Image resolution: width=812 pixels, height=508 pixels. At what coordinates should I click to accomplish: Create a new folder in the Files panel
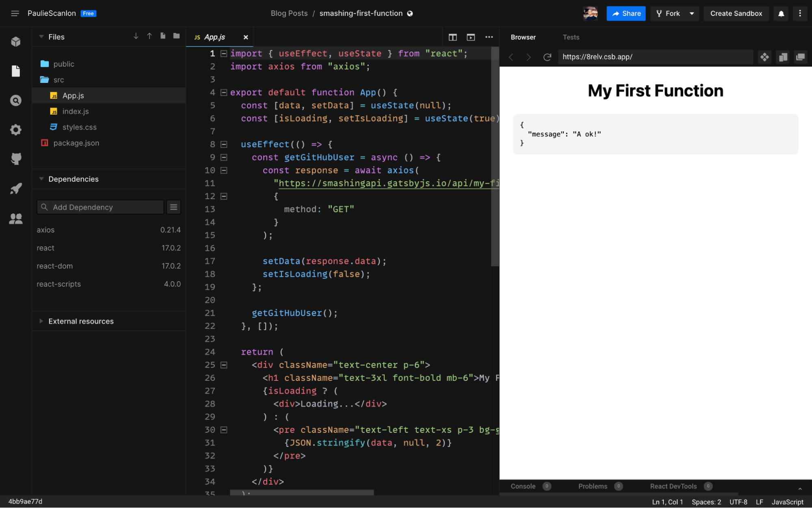[176, 36]
